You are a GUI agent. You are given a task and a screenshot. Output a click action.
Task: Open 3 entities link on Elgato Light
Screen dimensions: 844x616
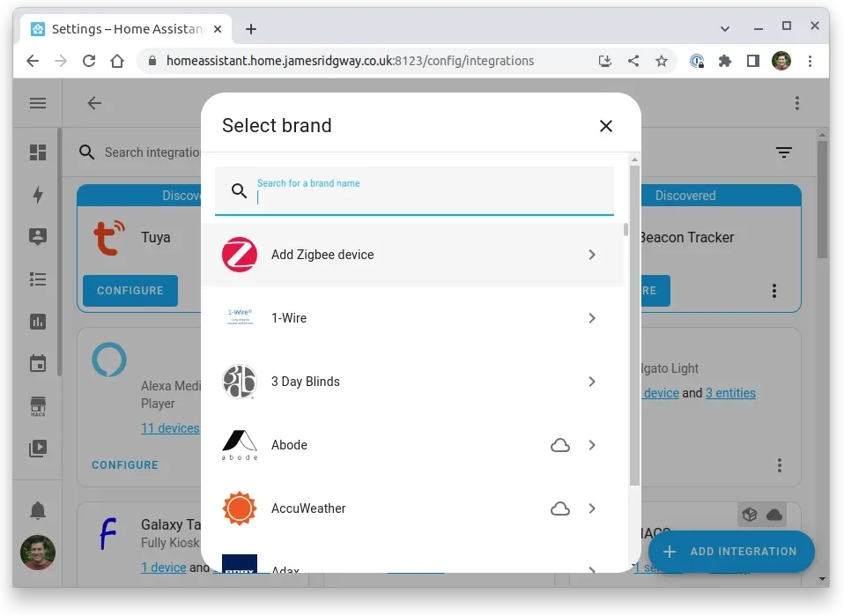[730, 393]
